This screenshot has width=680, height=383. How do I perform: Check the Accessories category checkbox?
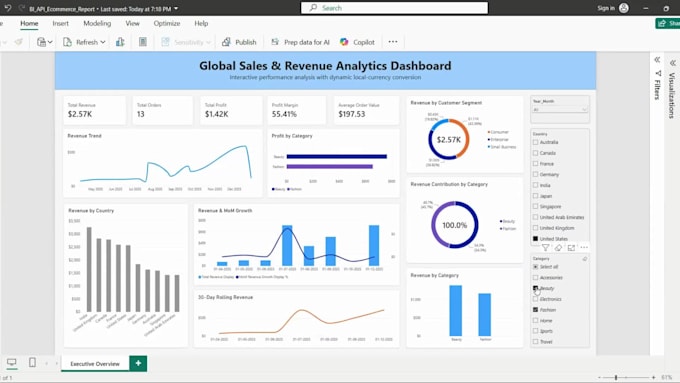tap(536, 278)
